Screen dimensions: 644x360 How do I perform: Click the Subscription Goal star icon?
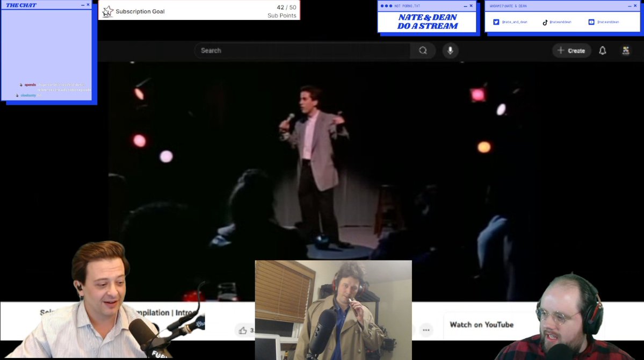tap(107, 11)
